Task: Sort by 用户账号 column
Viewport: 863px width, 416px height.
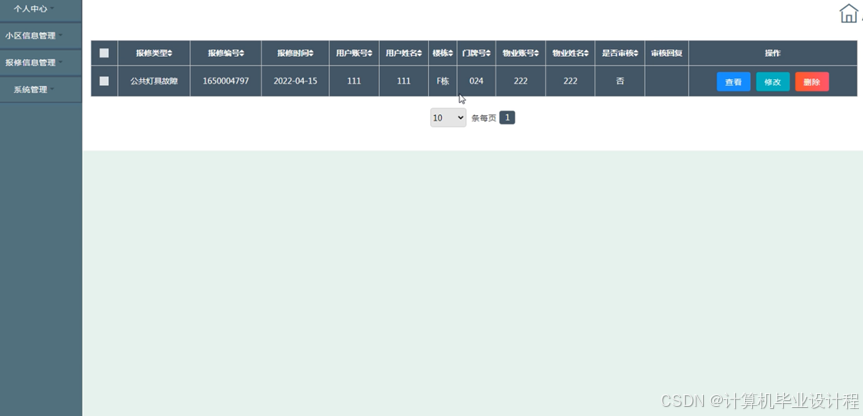Action: point(354,53)
